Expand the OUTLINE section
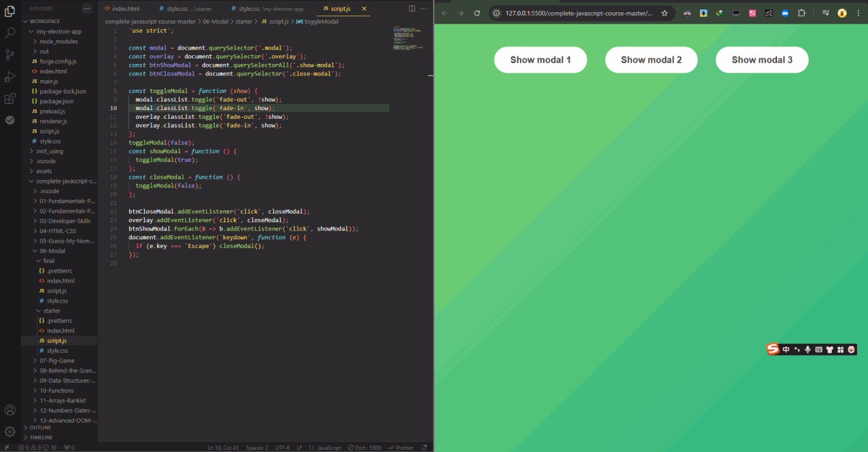 click(40, 428)
